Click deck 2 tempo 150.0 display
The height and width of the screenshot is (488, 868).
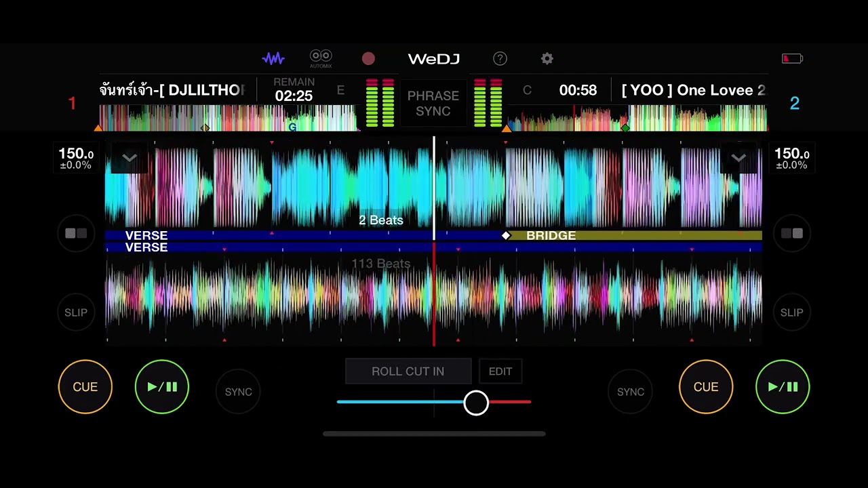tap(792, 159)
